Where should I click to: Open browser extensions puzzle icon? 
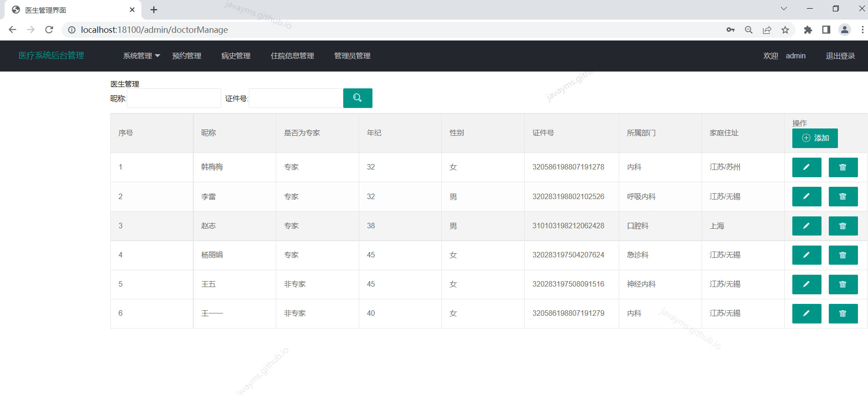coord(808,30)
